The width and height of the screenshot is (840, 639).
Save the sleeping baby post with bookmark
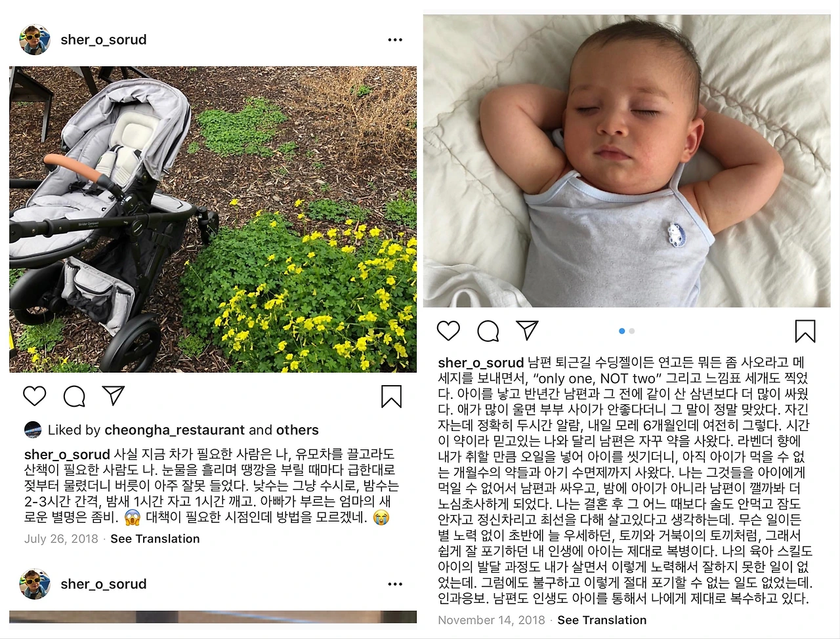point(805,331)
